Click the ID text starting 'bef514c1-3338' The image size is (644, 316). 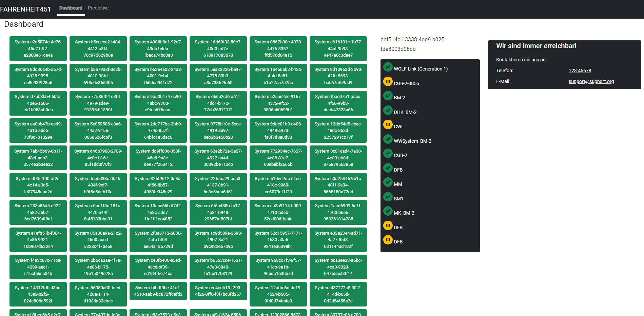[413, 44]
